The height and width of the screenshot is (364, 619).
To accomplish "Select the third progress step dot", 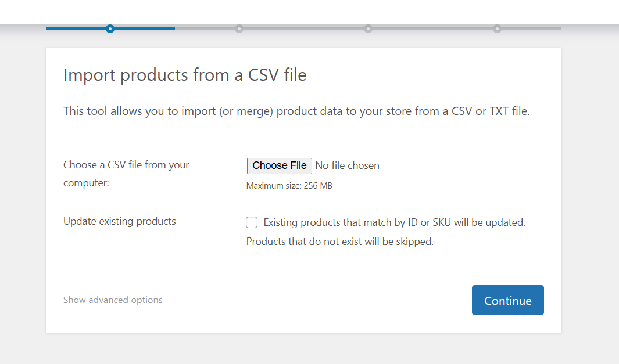I will (x=368, y=28).
